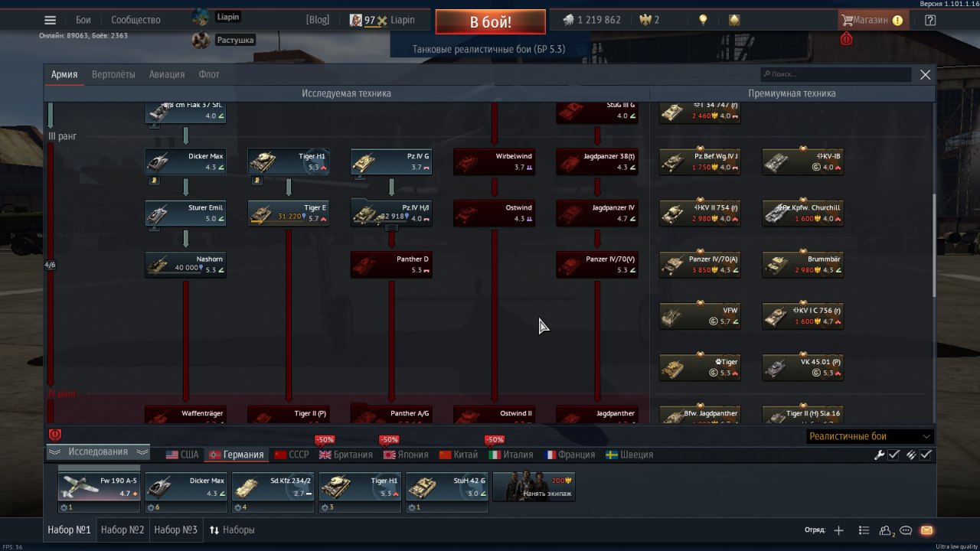Select premium VK 45.01 (P)
The height and width of the screenshot is (551, 980).
click(x=802, y=367)
